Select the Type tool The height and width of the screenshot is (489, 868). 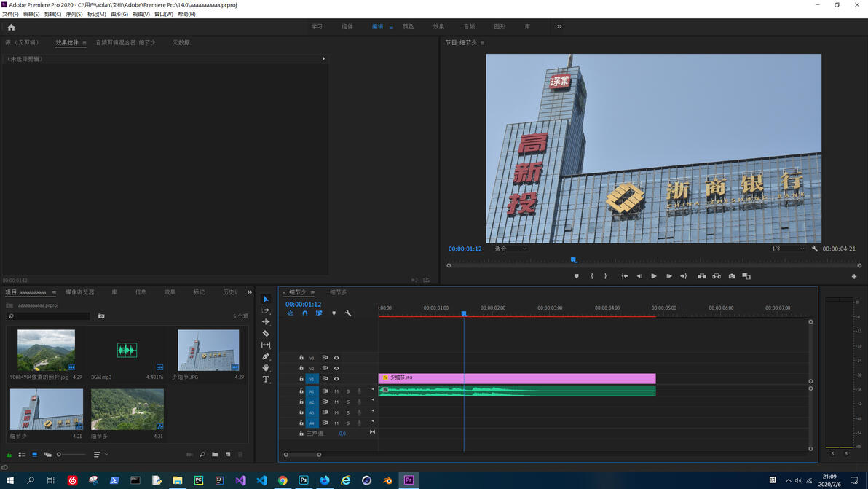point(266,380)
